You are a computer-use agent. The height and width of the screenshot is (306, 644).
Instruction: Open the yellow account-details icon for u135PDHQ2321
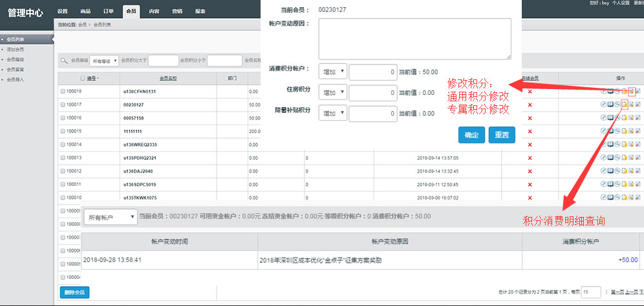tap(625, 158)
